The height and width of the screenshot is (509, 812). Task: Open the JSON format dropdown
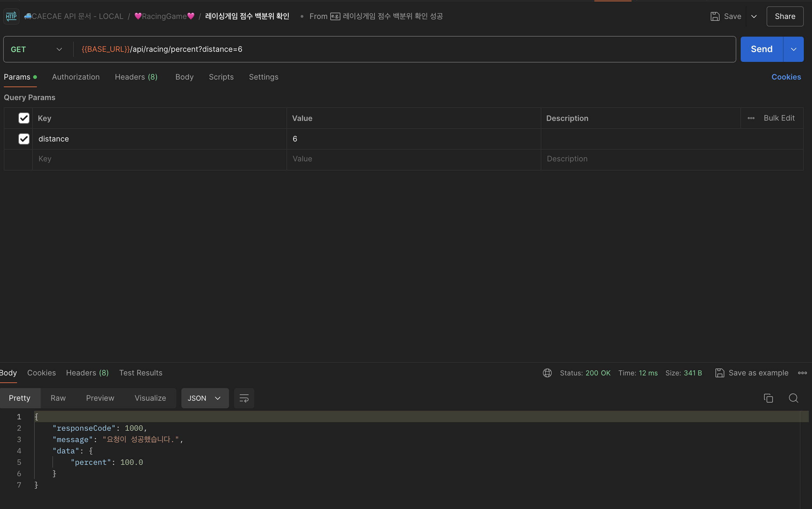[205, 398]
